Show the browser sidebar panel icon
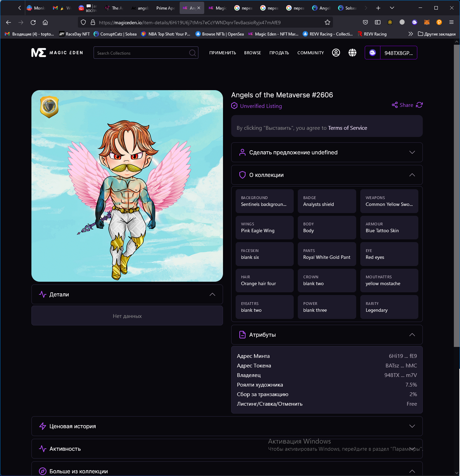Image resolution: width=460 pixels, height=476 pixels. tap(378, 23)
